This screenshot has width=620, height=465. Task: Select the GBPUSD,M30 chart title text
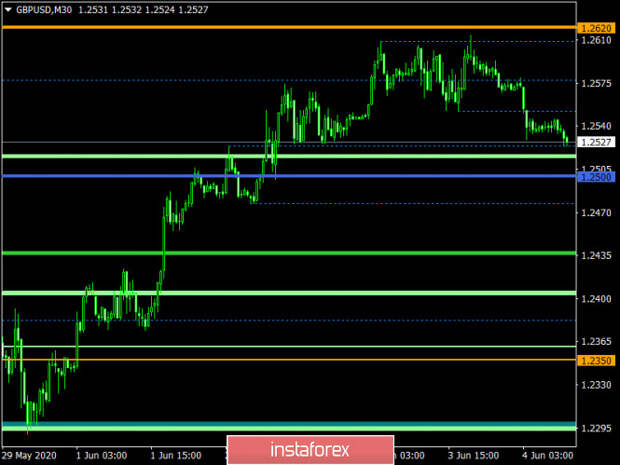[44, 9]
